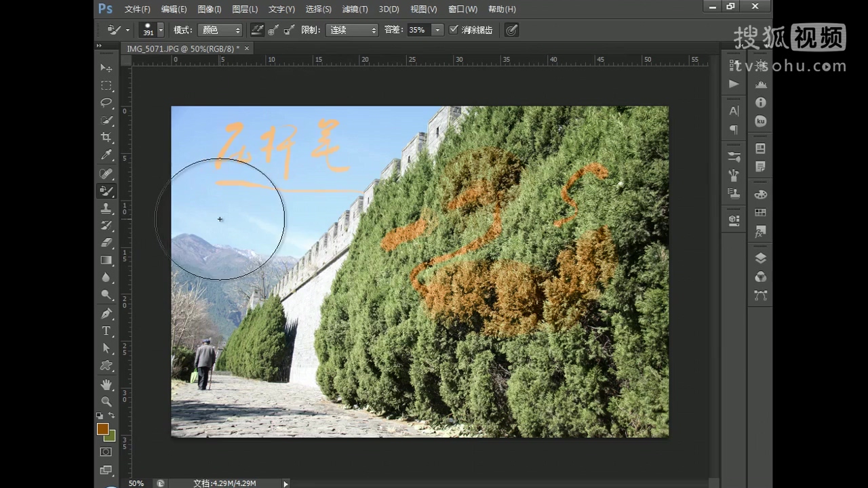Toggle brush pressure control in options bar
Viewport: 868px width, 488px height.
[x=511, y=30]
